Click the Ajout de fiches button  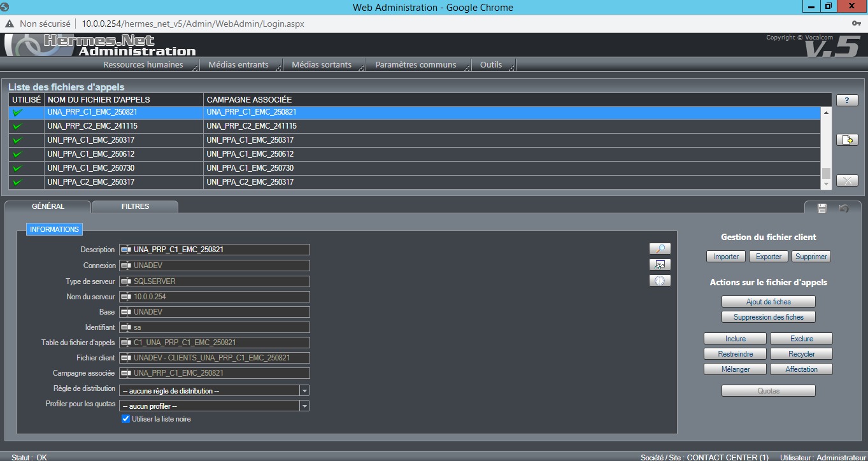click(x=768, y=302)
